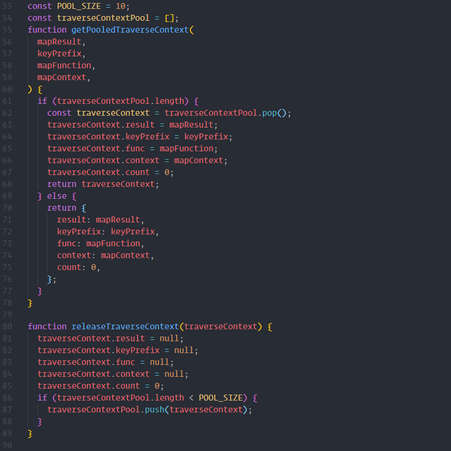Click count: 0 property on line 75
Viewport: 451px width, 451px height.
click(x=78, y=267)
